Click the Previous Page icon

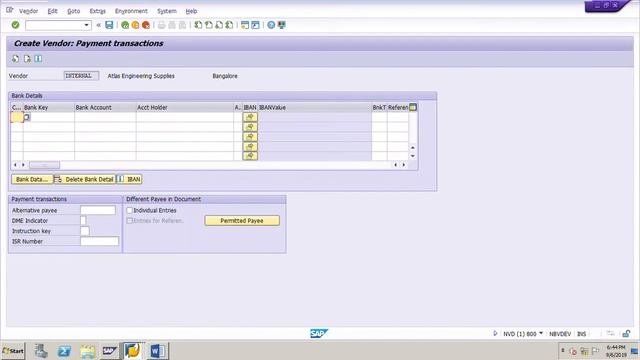coord(209,25)
